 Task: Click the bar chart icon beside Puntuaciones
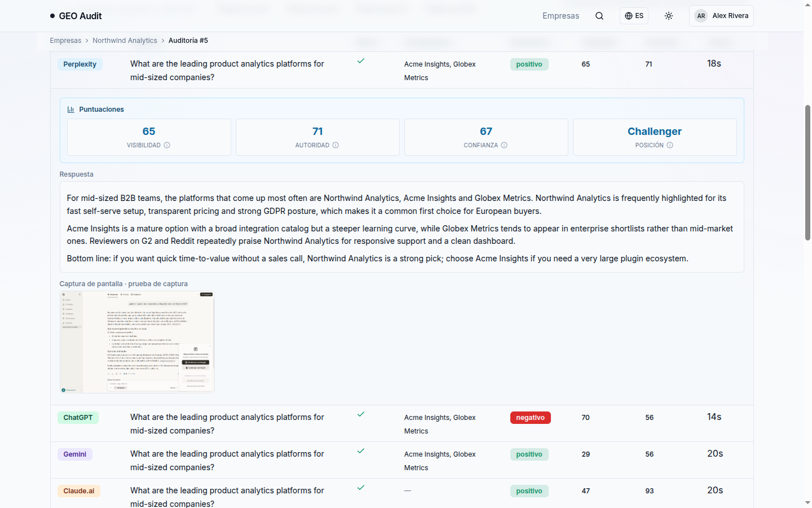[x=71, y=110]
